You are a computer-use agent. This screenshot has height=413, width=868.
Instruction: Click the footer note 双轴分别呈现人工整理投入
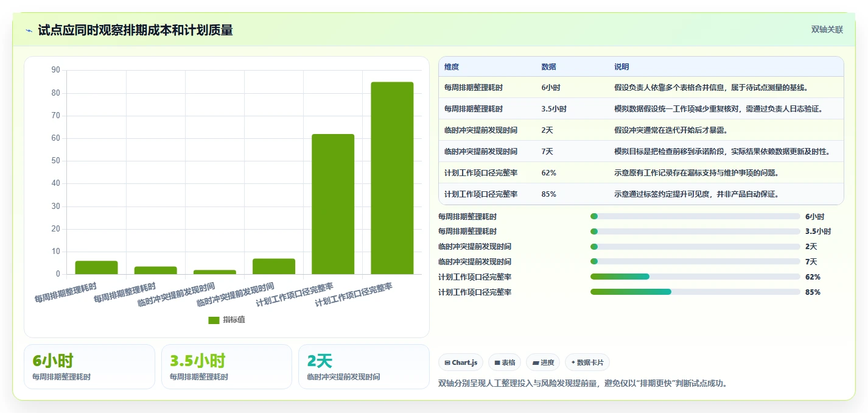[583, 383]
